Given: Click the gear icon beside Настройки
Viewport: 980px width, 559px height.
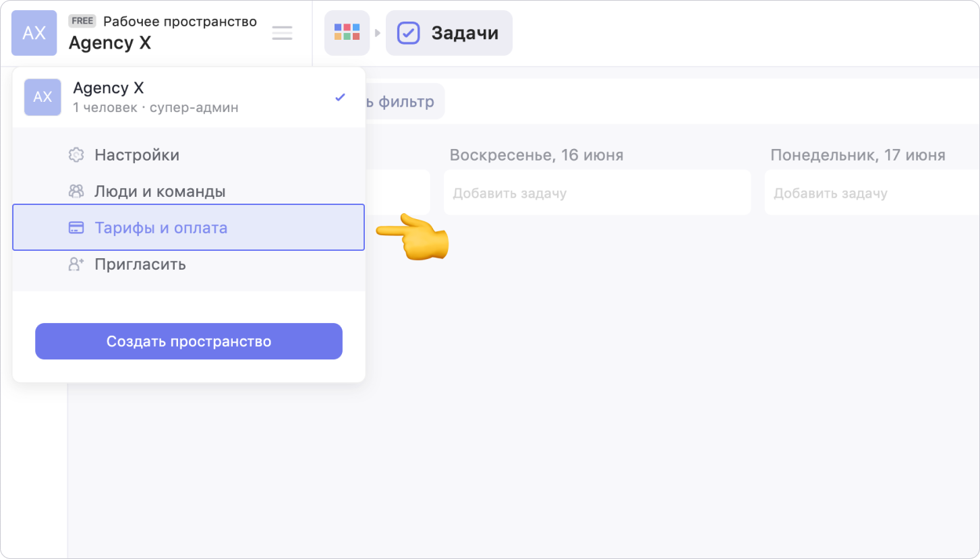Looking at the screenshot, I should click(76, 155).
